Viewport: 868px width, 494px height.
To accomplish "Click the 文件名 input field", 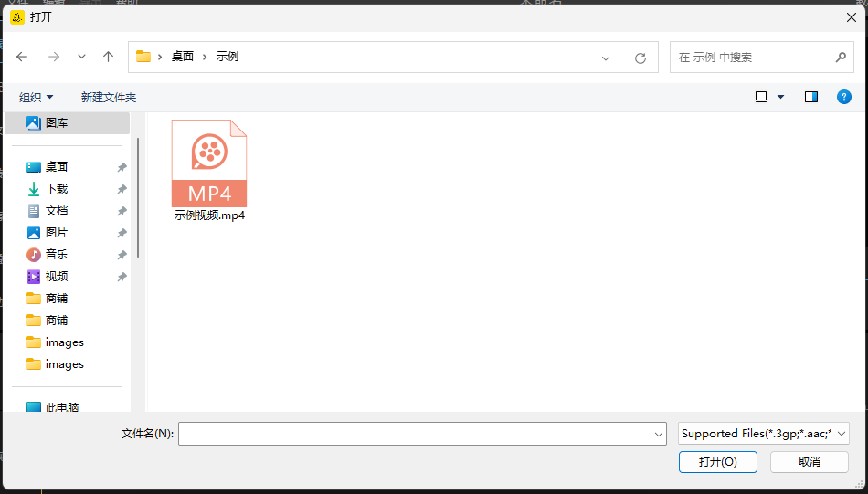I will coord(416,434).
